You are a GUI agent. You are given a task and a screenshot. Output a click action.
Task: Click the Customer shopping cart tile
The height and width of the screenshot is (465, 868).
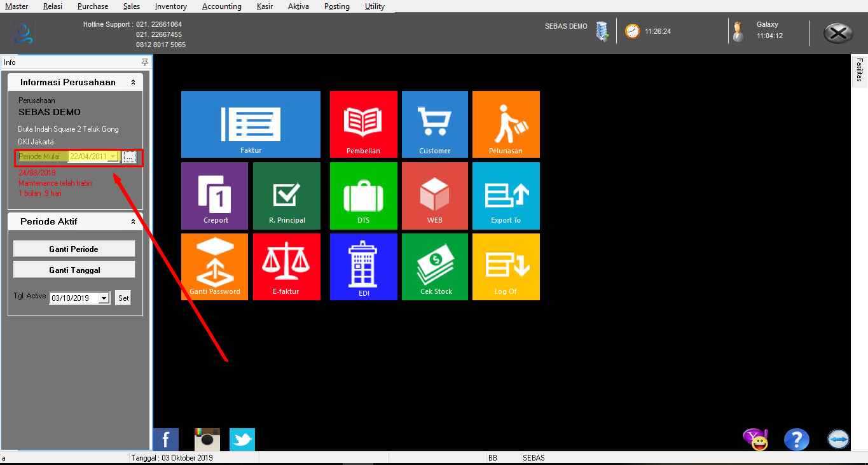434,124
